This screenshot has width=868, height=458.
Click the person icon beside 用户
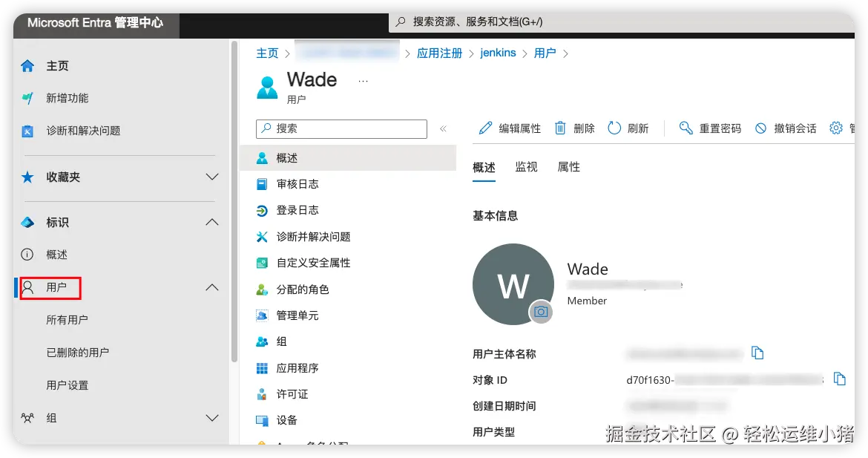[x=27, y=287]
